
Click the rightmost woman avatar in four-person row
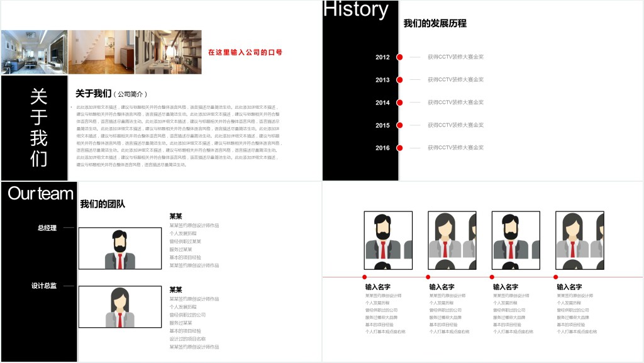click(x=579, y=235)
